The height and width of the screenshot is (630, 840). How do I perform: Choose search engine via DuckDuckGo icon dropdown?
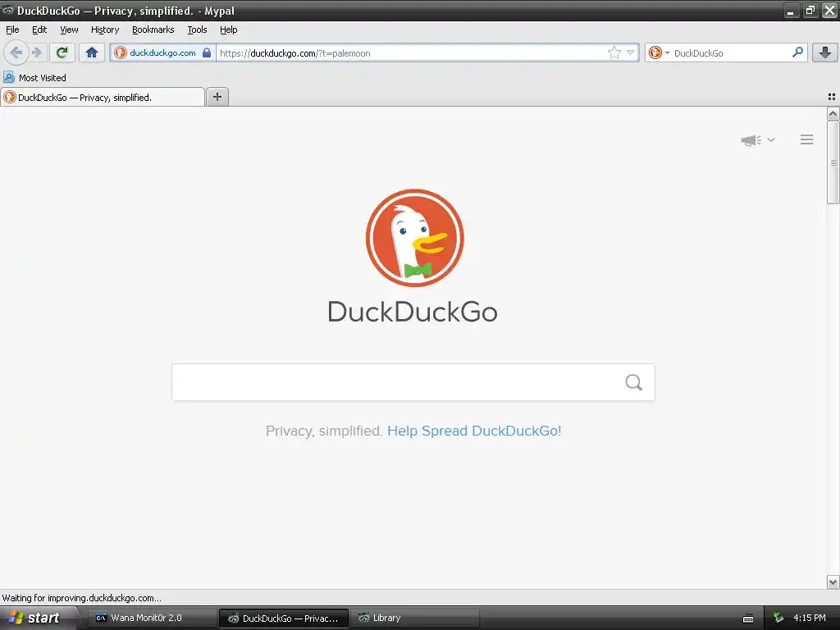click(659, 52)
